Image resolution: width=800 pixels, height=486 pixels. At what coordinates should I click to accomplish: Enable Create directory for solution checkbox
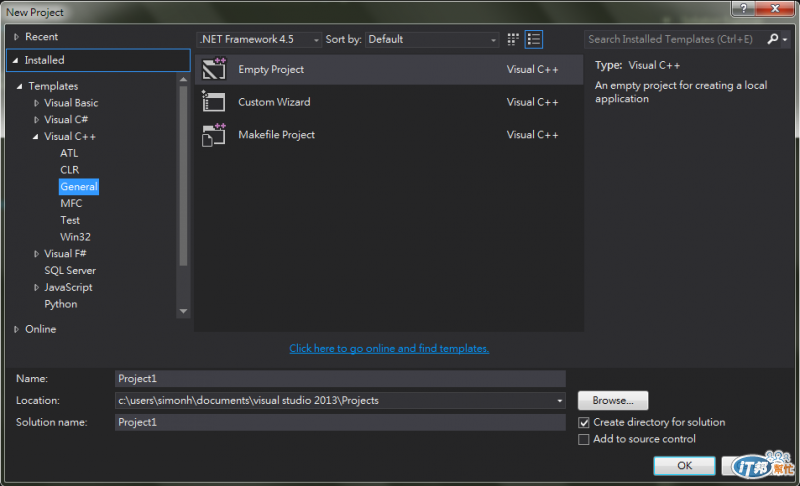tap(584, 423)
